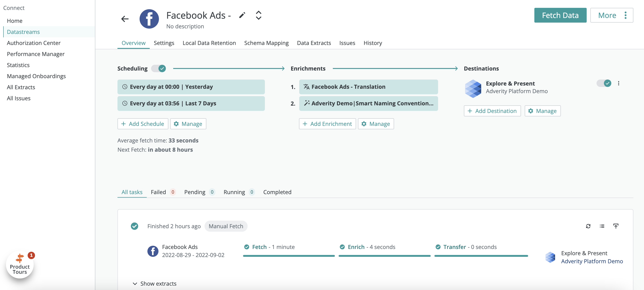Expand Show extracts
Screen dimensions: 644x290
155,284
